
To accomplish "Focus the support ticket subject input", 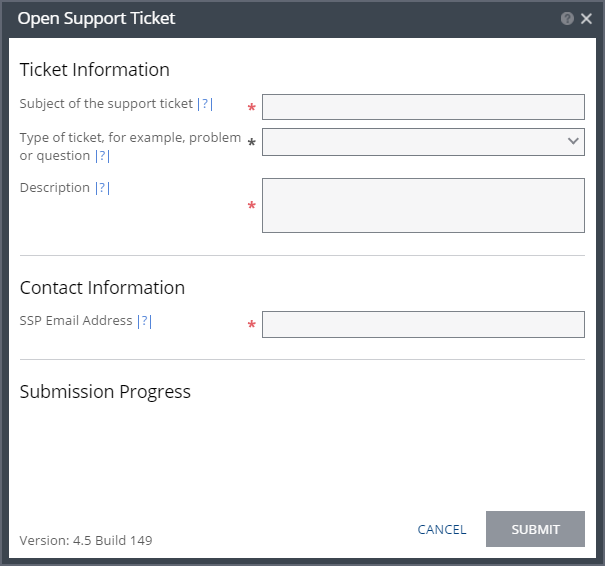I will pyautogui.click(x=423, y=107).
